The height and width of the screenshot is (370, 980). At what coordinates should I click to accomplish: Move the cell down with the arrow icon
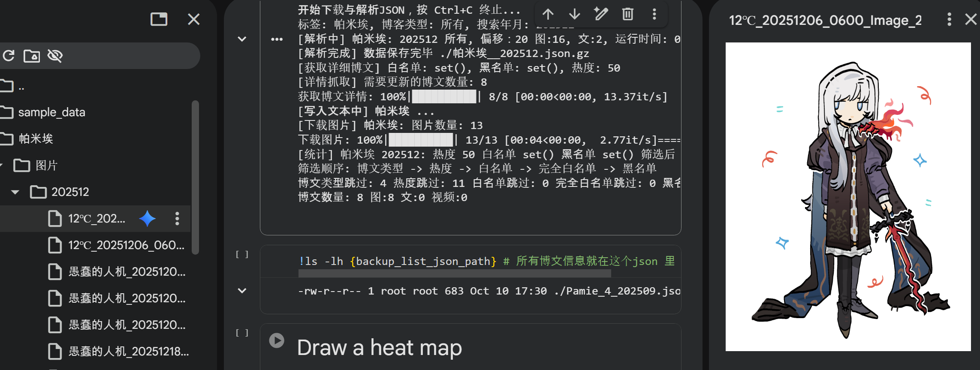click(x=575, y=14)
